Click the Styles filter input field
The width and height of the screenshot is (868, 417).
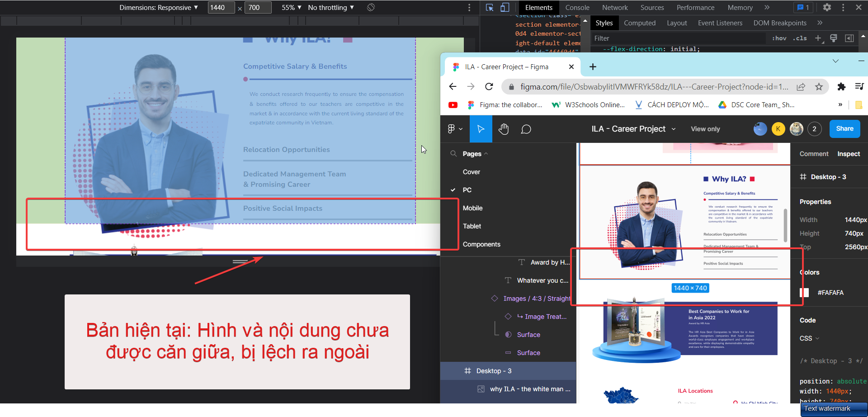[x=678, y=38]
